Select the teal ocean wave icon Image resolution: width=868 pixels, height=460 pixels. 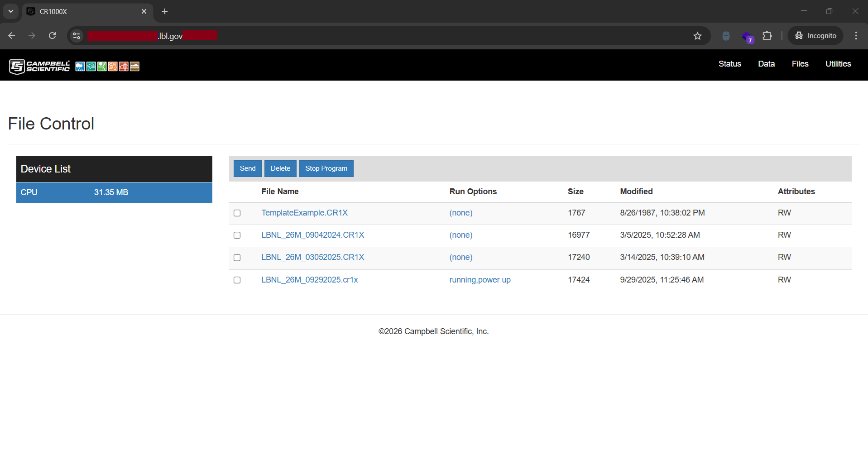(91, 66)
